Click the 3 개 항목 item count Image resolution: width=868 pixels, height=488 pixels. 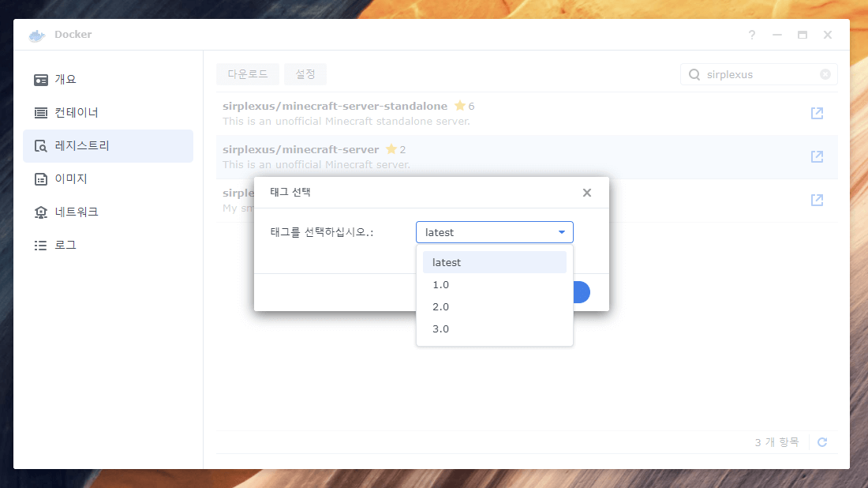click(x=776, y=442)
